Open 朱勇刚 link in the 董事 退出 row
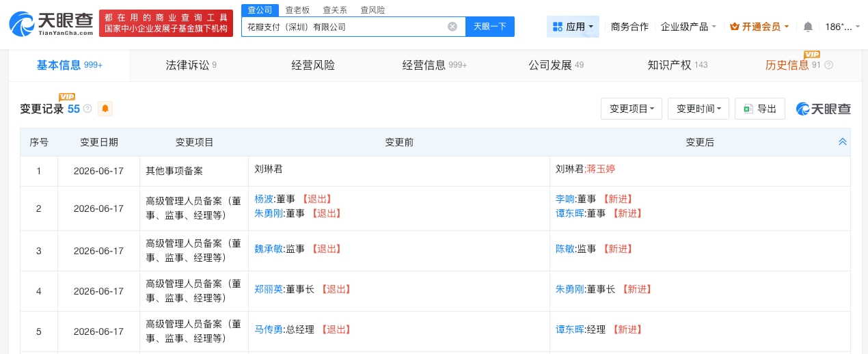Viewport: 868px width, 354px height. [x=269, y=213]
